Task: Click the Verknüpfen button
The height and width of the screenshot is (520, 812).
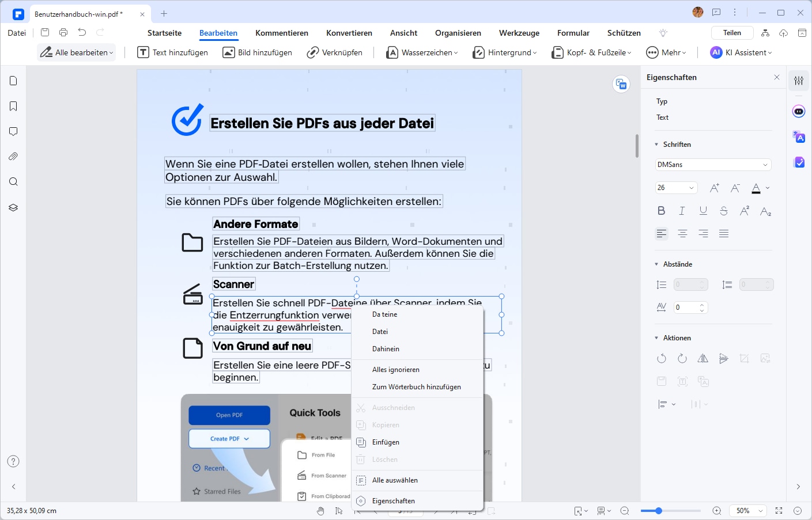Action: pos(335,52)
